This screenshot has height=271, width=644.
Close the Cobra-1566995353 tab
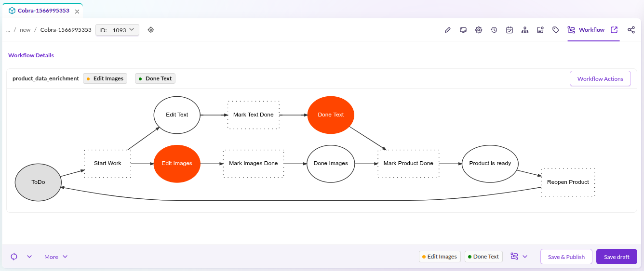[x=77, y=11]
